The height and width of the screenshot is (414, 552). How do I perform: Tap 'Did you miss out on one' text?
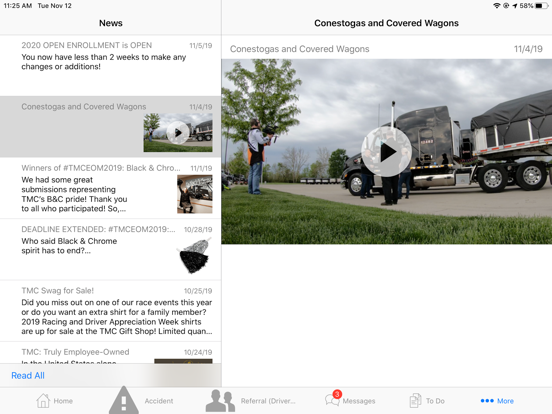click(x=117, y=317)
